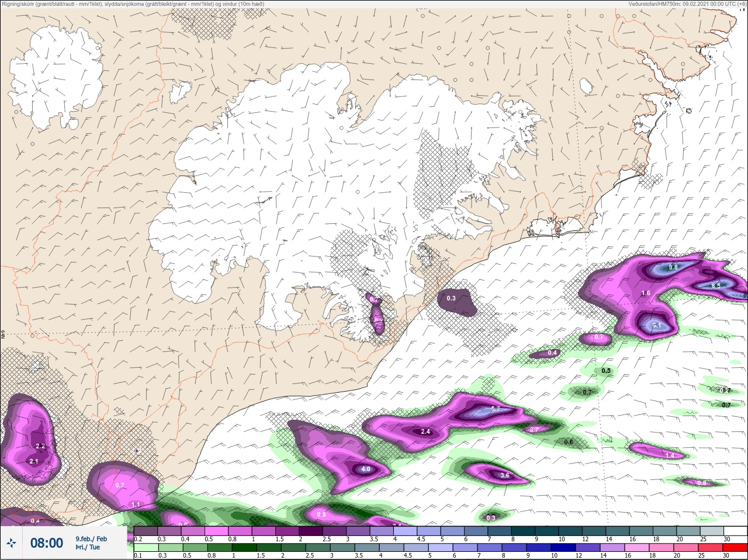Pick the bright red swatch ending the lower legend row
748x560 pixels.
(736, 547)
